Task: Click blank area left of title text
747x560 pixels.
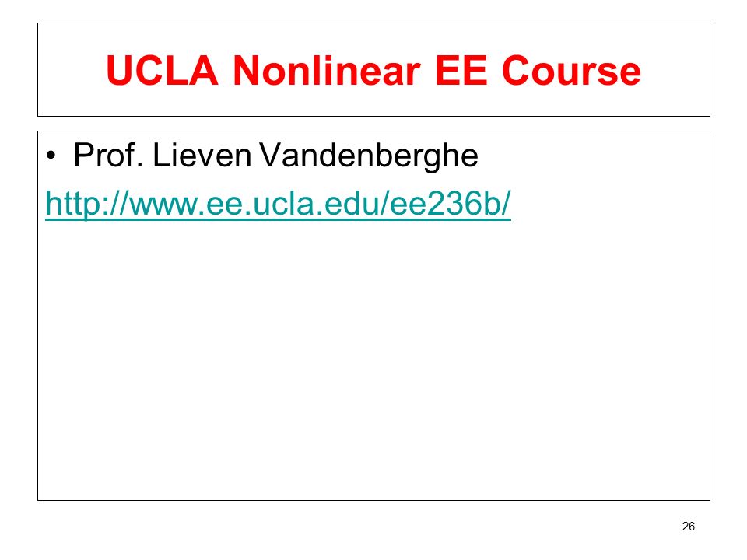Action: 72,69
